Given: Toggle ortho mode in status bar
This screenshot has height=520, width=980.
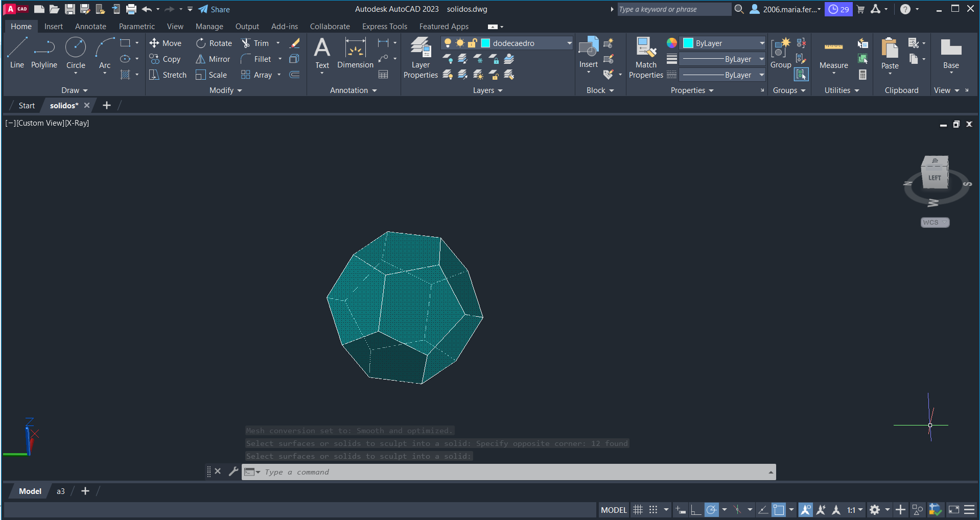Looking at the screenshot, I should (695, 510).
